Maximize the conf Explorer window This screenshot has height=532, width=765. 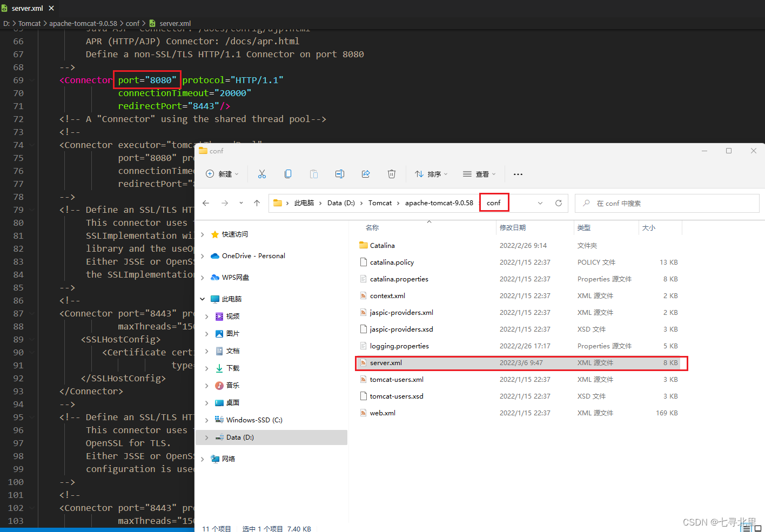point(729,151)
